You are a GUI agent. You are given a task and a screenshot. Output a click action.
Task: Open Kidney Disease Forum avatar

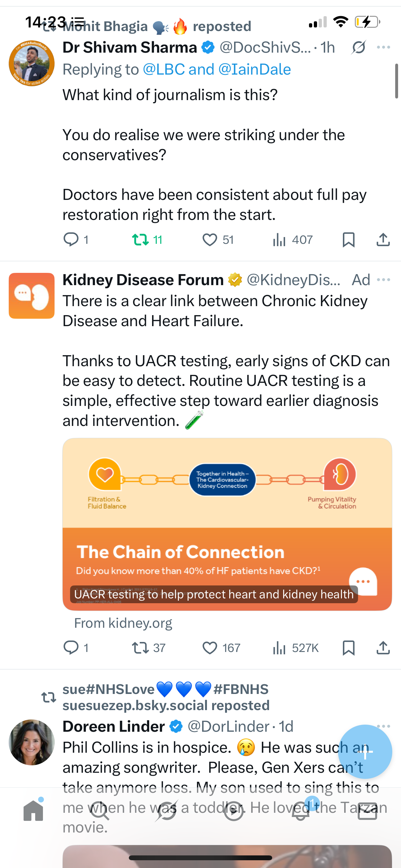tap(32, 296)
